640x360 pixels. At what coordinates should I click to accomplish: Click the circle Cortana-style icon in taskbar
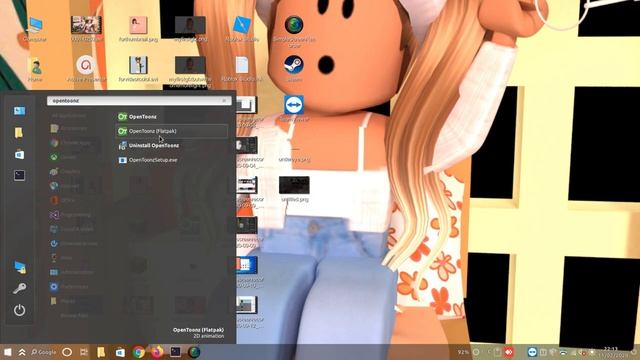pyautogui.click(x=67, y=352)
